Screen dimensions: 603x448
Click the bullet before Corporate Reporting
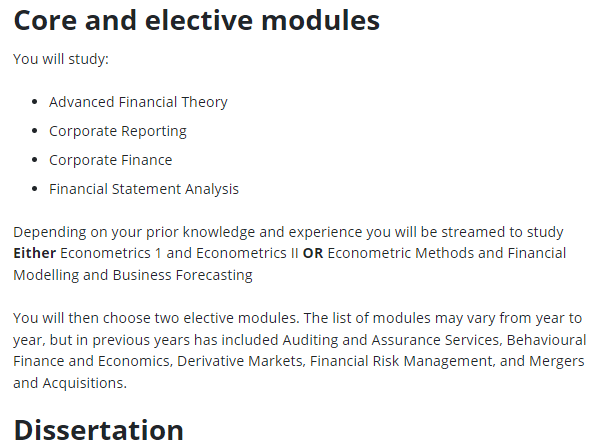[35, 131]
